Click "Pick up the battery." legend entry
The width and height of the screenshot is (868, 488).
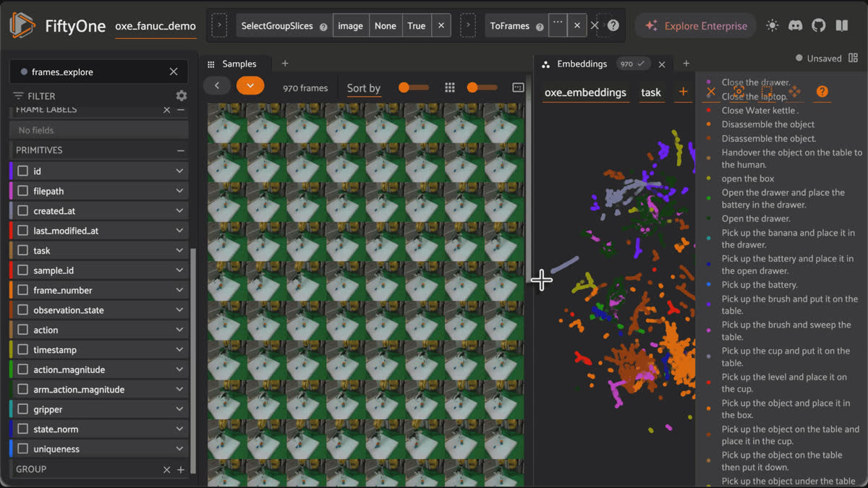(759, 285)
